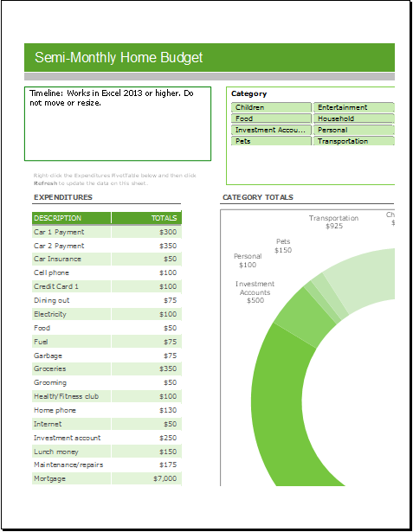This screenshot has height=532, width=413.
Task: Select the Investment account cell
Action: pyautogui.click(x=71, y=438)
